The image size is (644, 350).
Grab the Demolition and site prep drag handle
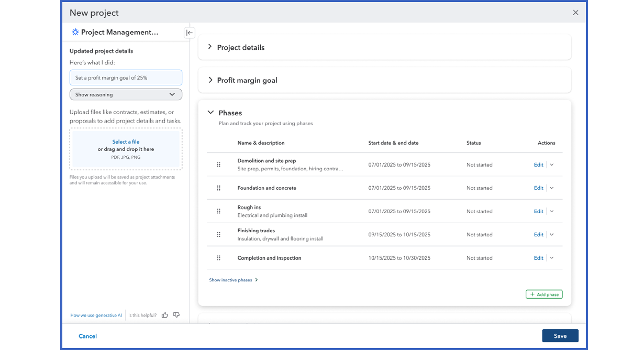219,165
